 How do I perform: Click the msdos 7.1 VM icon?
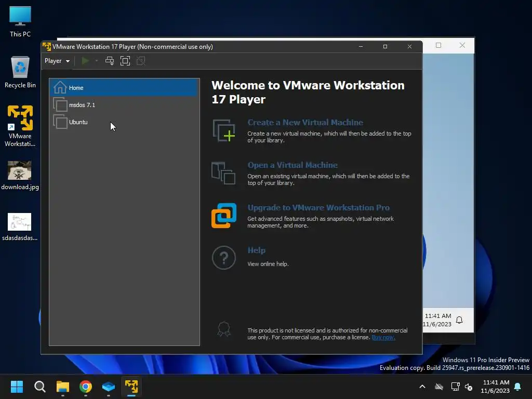click(60, 104)
